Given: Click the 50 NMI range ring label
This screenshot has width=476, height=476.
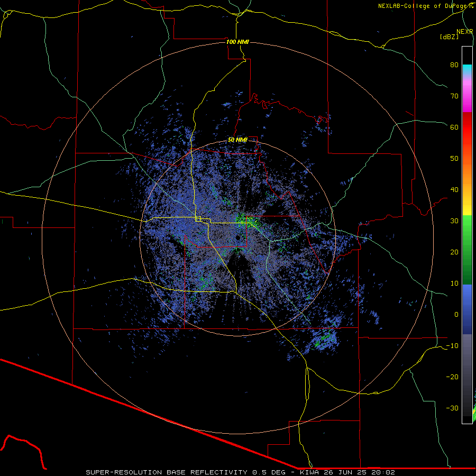Looking at the screenshot, I should click(x=237, y=140).
